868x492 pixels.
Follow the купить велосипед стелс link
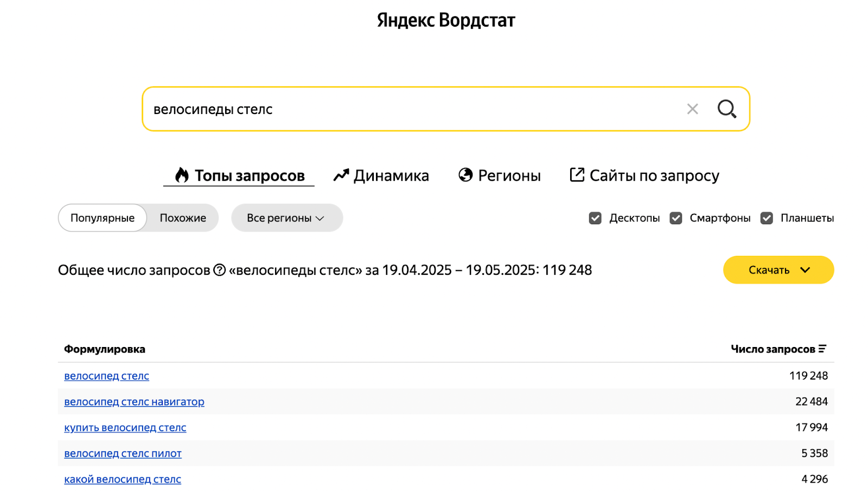coord(125,427)
